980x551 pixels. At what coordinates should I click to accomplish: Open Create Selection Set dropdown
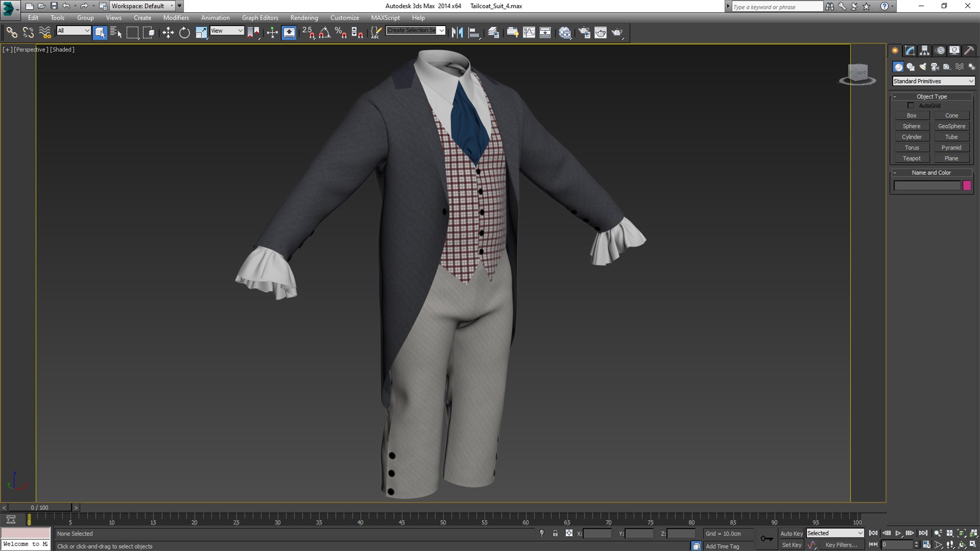(415, 31)
